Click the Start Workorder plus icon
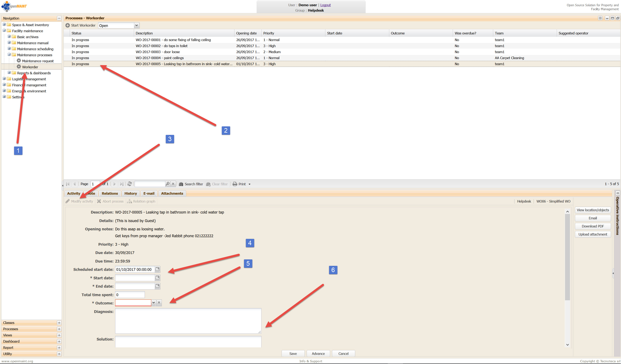 coord(67,25)
